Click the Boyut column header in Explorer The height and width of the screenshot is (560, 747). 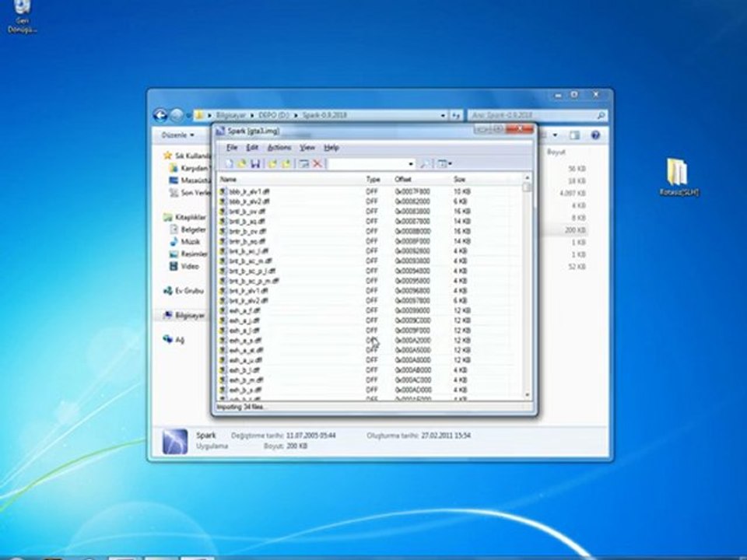pyautogui.click(x=556, y=152)
